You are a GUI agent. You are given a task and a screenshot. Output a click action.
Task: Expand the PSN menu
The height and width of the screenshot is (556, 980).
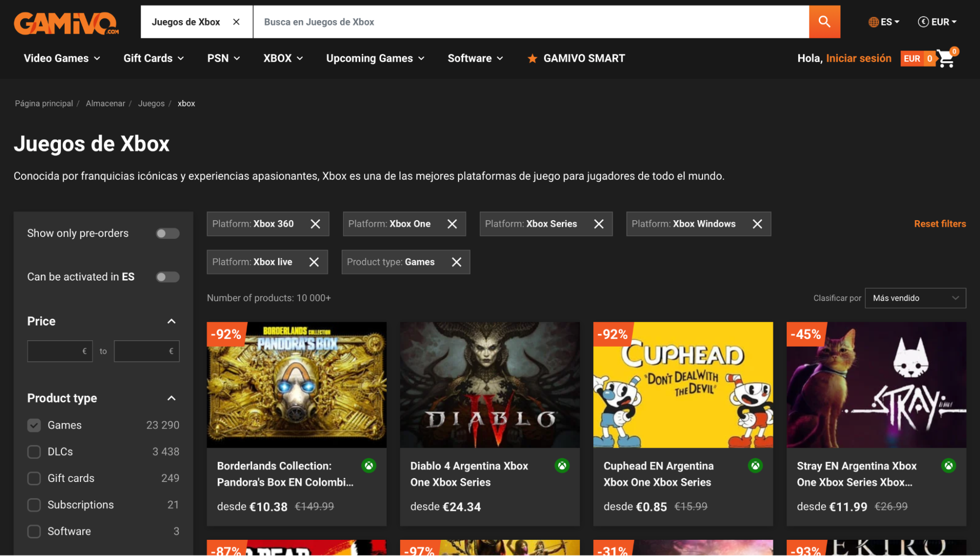point(224,58)
